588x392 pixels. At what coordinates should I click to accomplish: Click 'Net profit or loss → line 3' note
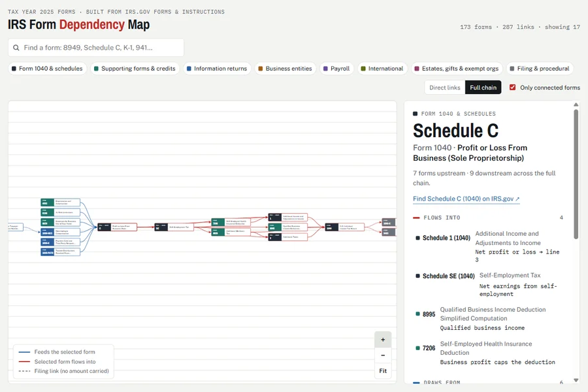pyautogui.click(x=517, y=256)
